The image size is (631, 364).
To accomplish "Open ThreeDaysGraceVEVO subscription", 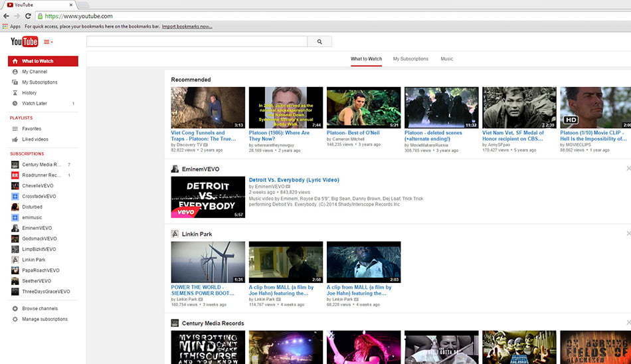I will [x=46, y=292].
